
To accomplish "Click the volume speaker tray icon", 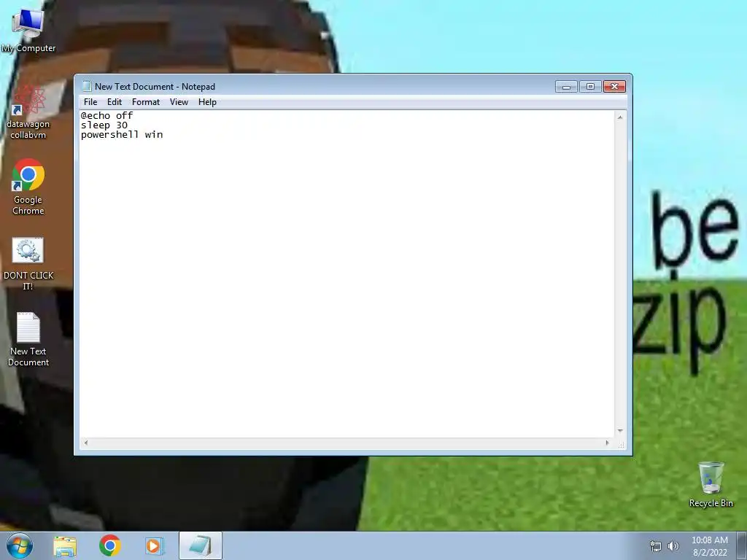I will pos(673,546).
